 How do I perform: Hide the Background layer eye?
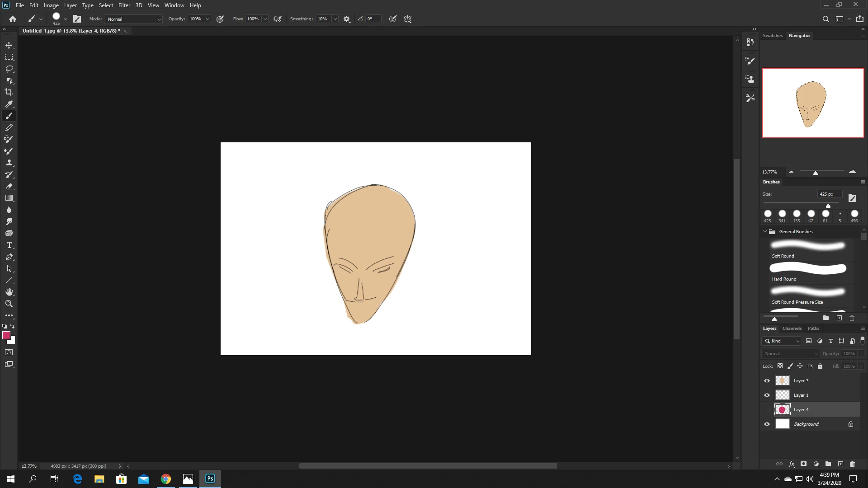coord(767,424)
